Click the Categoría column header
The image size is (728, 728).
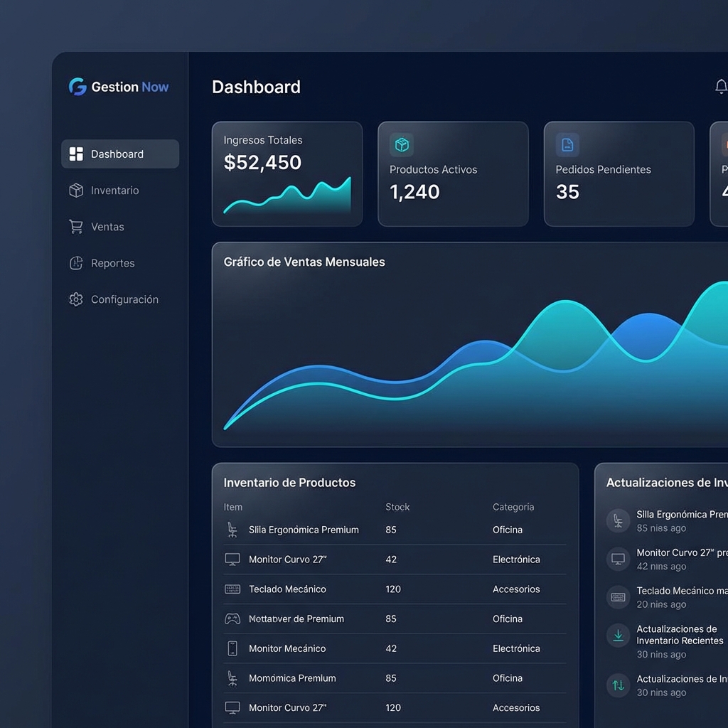tap(513, 507)
